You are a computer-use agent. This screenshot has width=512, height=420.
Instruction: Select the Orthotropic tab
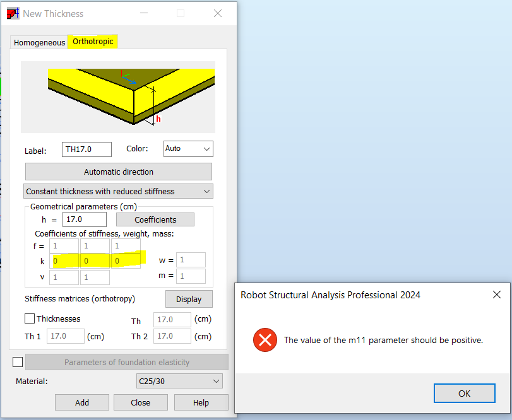pos(93,42)
